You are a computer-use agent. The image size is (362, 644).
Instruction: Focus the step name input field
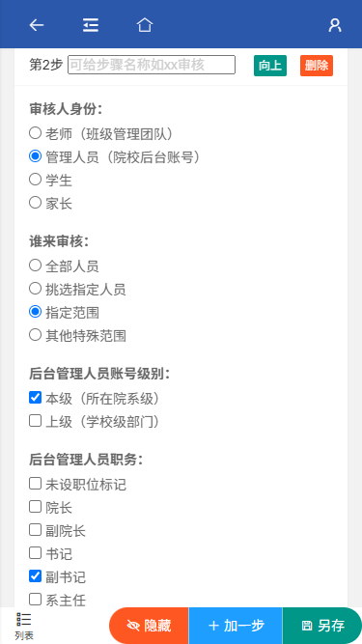coord(152,65)
